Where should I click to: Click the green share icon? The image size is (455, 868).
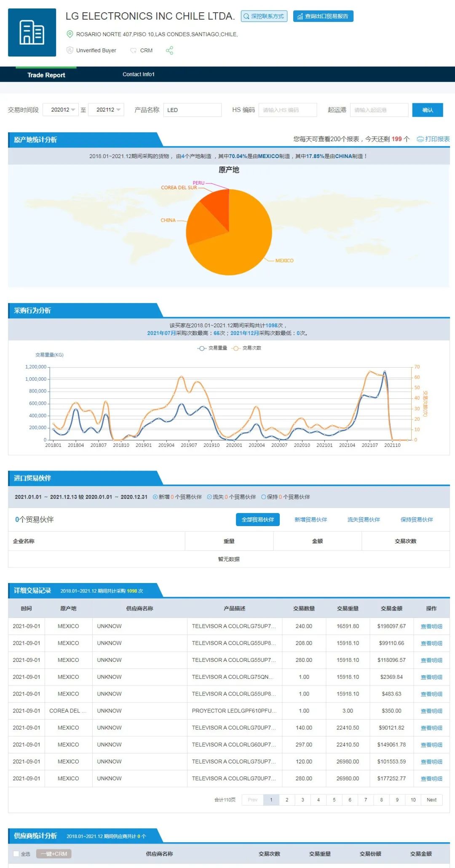(x=169, y=51)
